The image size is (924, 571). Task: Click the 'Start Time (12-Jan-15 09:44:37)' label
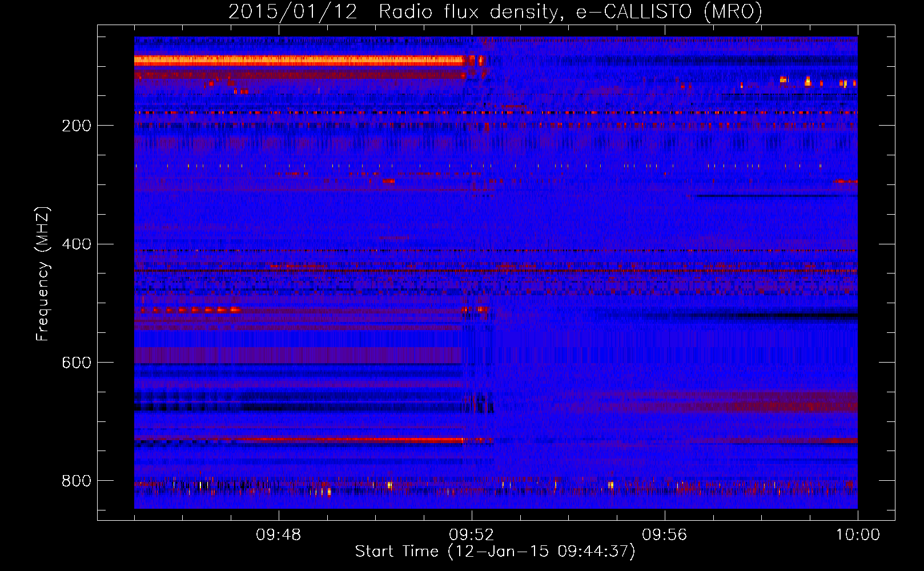495,552
